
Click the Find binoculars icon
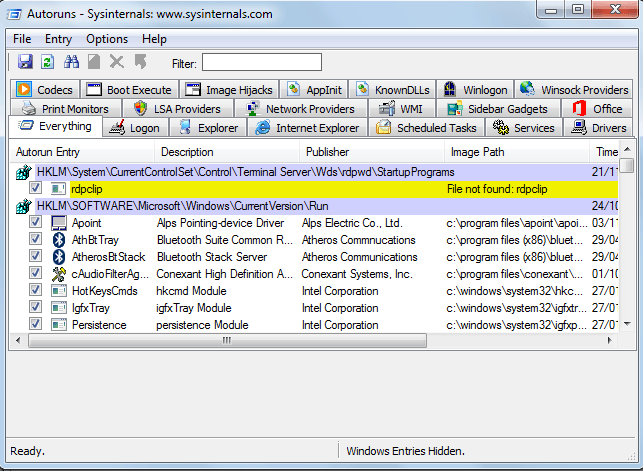[71, 62]
